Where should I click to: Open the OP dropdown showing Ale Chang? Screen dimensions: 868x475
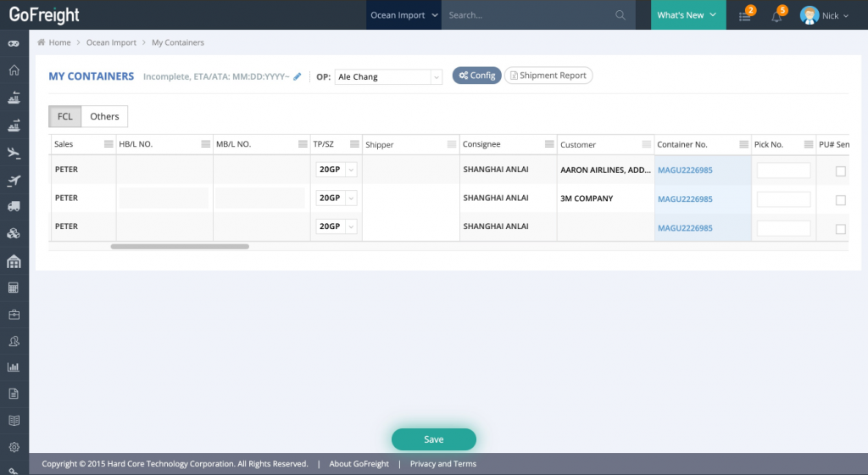click(x=388, y=76)
